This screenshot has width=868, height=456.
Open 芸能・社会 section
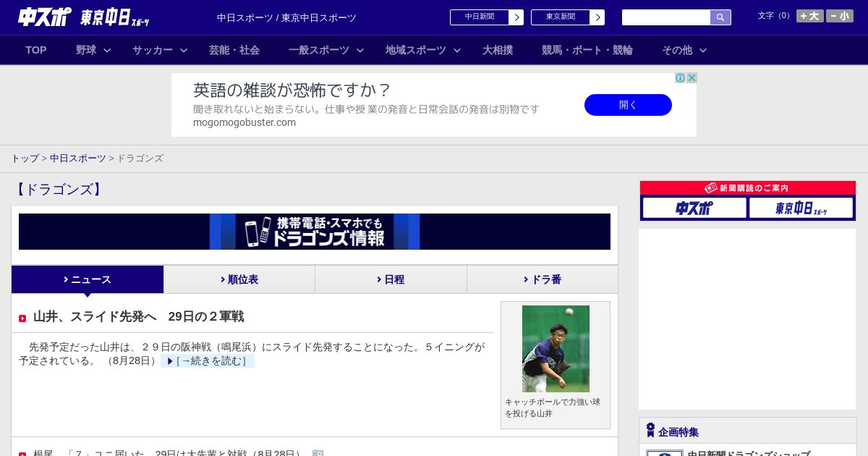234,50
